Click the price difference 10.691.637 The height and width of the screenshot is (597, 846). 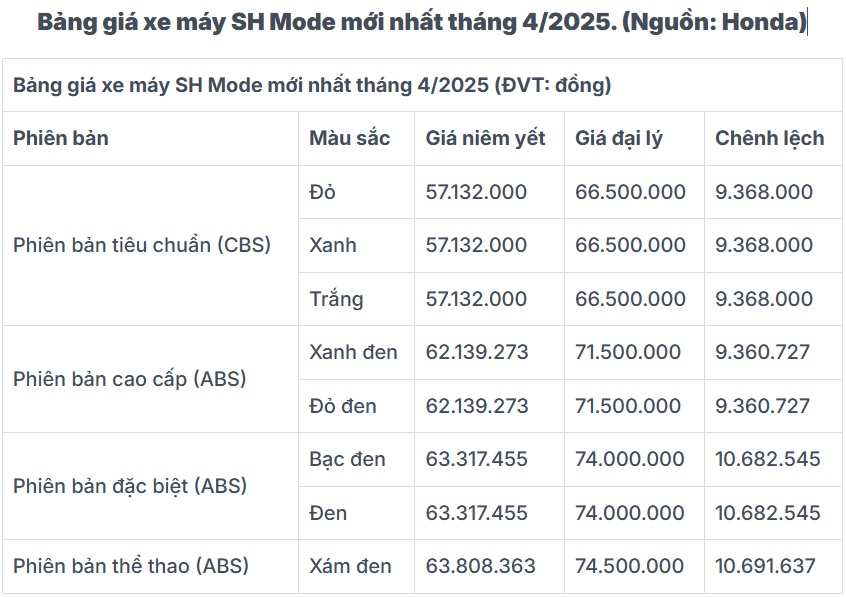767,566
